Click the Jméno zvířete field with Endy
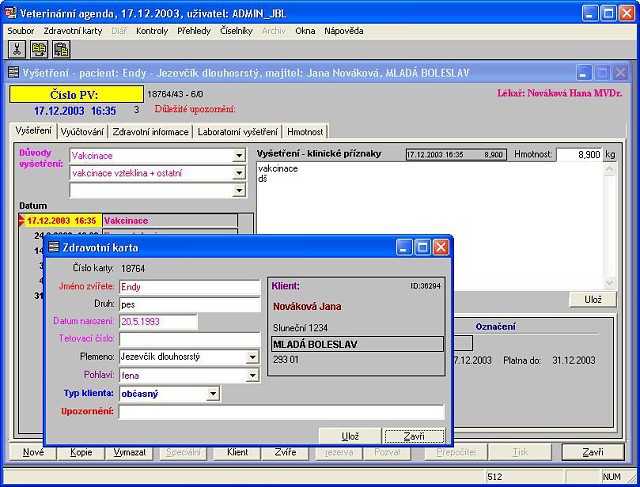The image size is (640, 487). tap(190, 287)
